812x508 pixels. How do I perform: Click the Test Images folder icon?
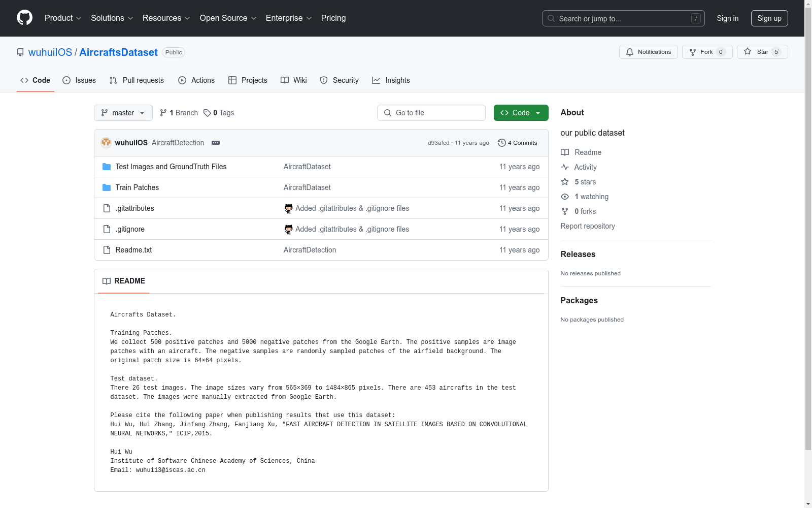(107, 167)
